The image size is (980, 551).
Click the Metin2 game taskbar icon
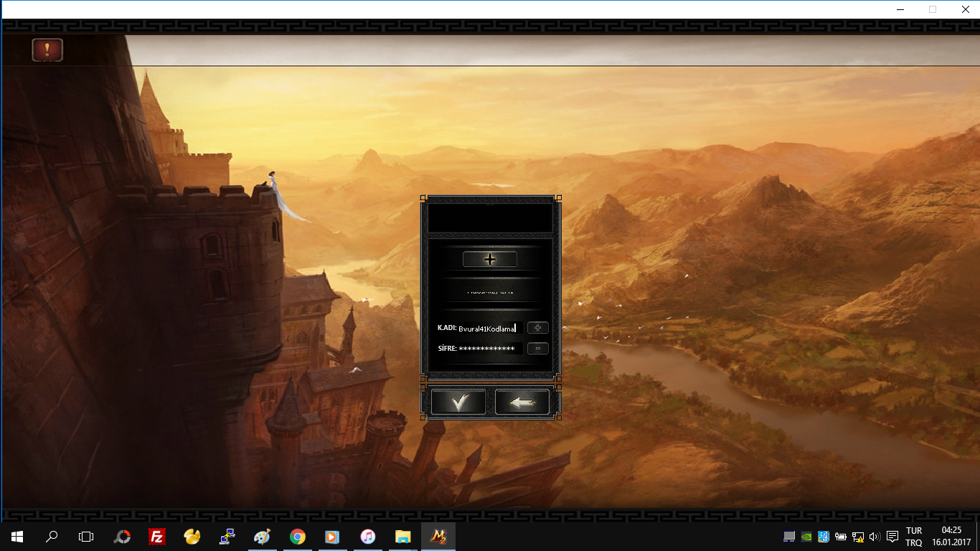pos(438,537)
